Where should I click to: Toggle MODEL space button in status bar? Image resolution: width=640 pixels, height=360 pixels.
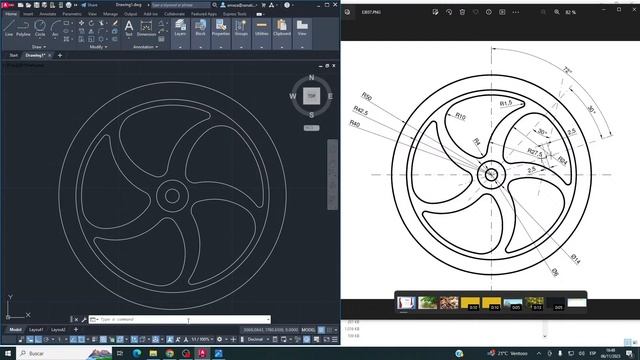[x=308, y=330]
